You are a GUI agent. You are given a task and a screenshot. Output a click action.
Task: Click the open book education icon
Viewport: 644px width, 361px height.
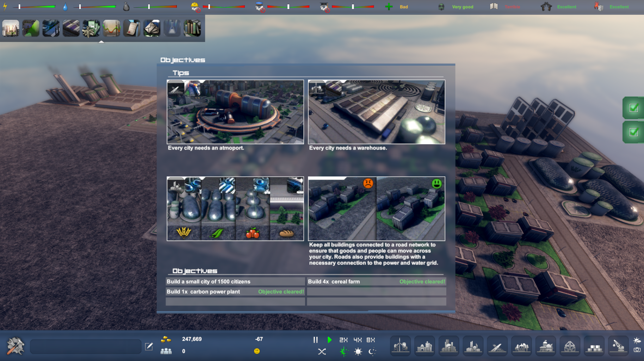point(494,6)
